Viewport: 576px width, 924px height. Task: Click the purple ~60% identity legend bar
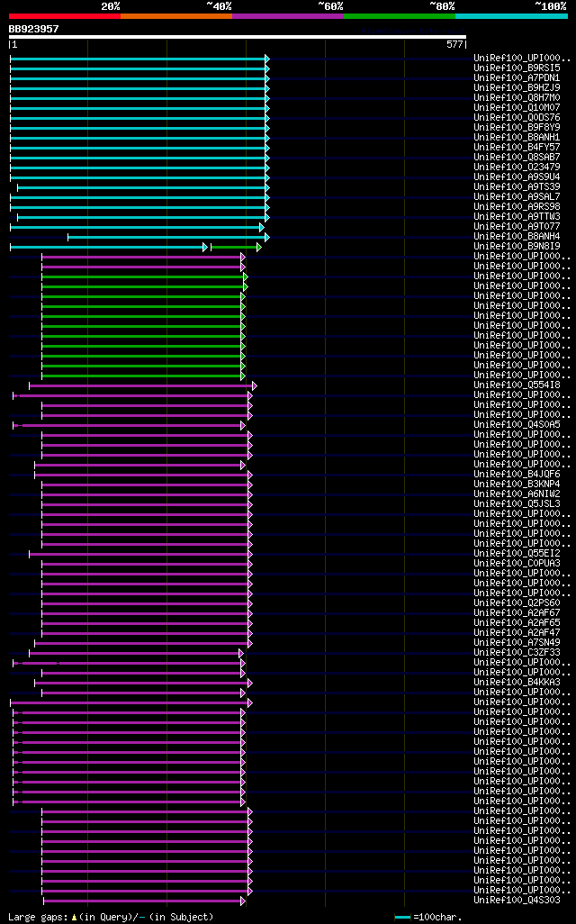coord(288,16)
